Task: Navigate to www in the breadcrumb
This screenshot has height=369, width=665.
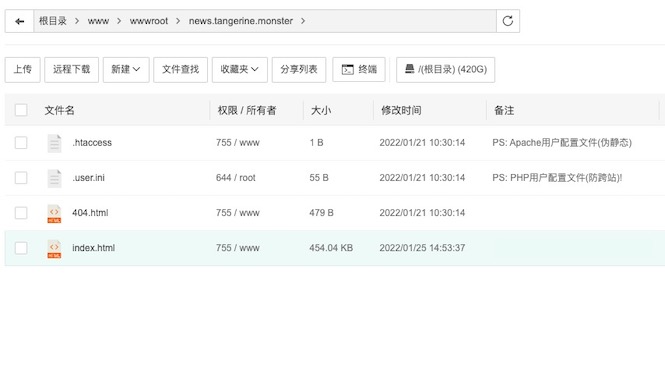Action: pyautogui.click(x=98, y=21)
